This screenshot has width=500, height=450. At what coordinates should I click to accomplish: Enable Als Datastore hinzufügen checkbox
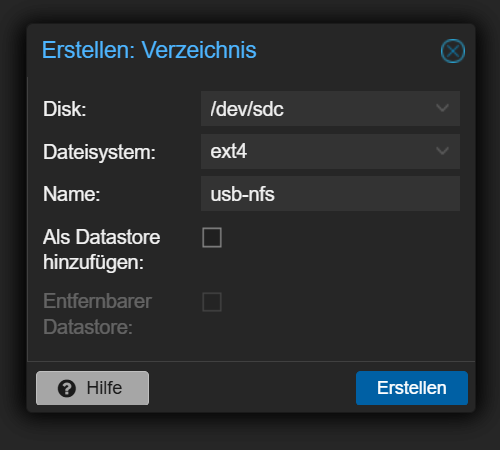212,237
